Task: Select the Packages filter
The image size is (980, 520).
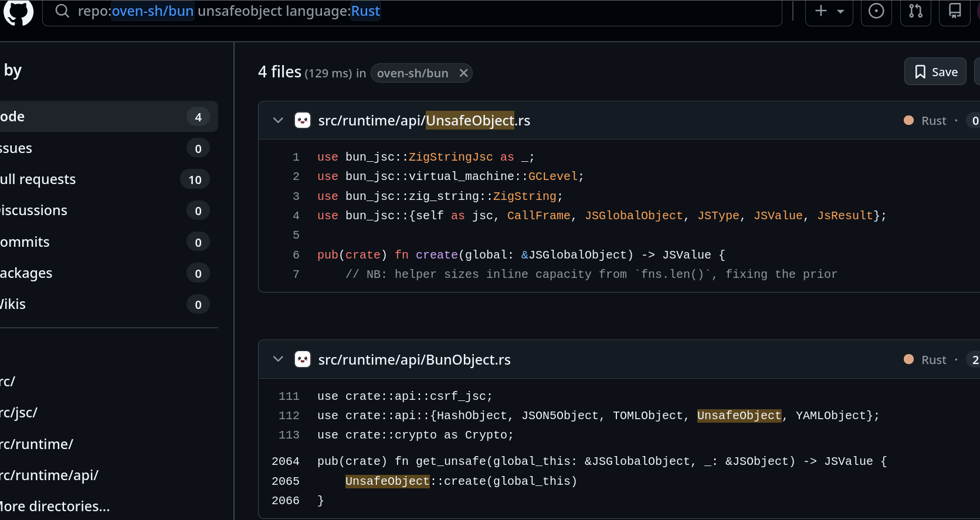Action: 108,273
